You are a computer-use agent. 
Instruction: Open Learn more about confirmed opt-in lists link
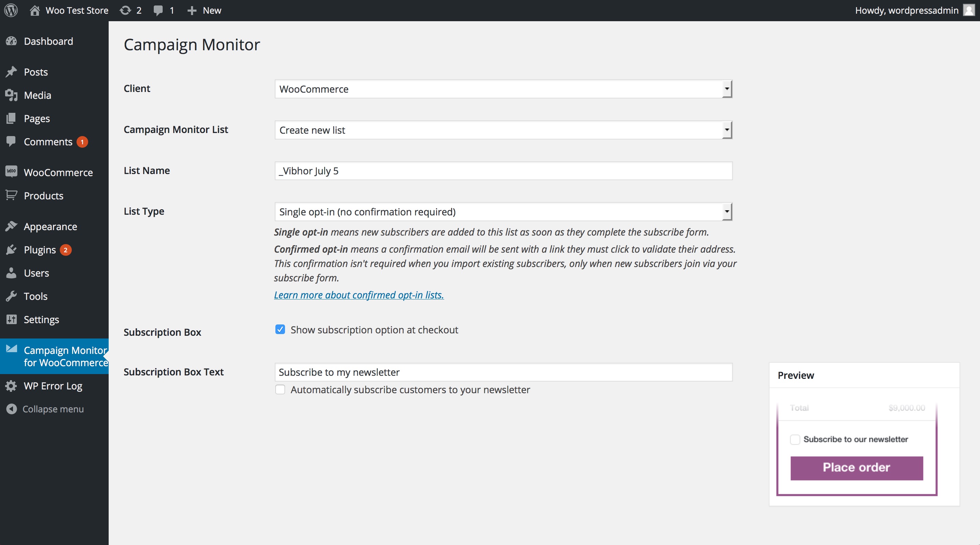point(358,295)
